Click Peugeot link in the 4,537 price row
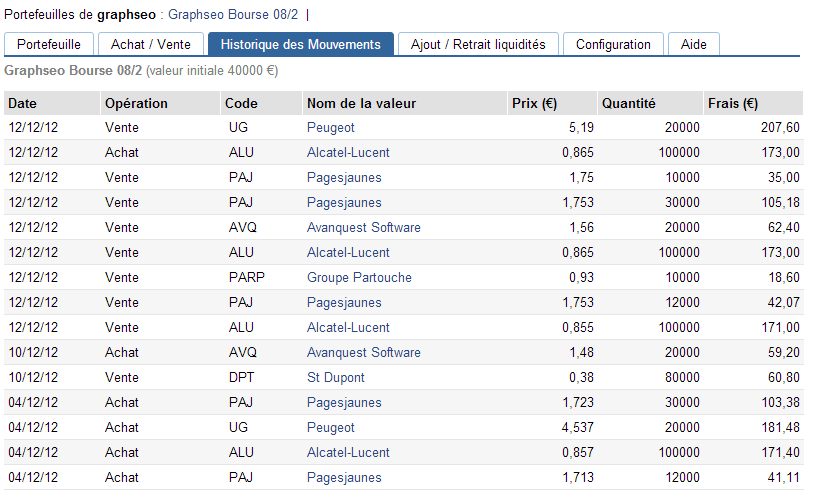821x490 pixels. tap(330, 427)
